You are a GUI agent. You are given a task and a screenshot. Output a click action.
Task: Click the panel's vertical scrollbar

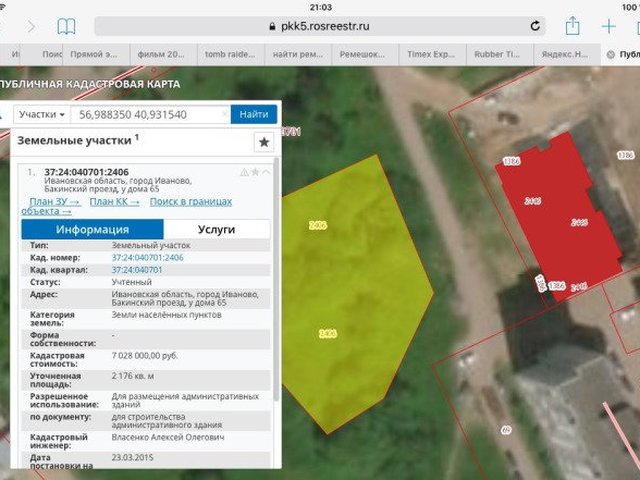coord(276,280)
